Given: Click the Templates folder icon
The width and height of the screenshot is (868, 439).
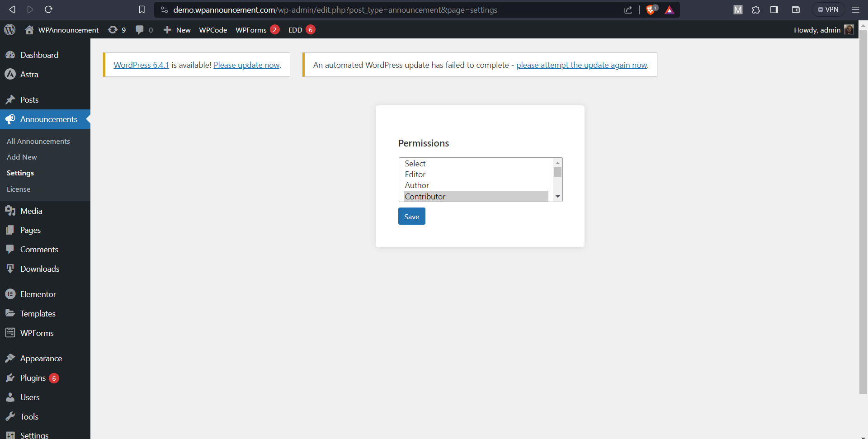Looking at the screenshot, I should pos(10,313).
